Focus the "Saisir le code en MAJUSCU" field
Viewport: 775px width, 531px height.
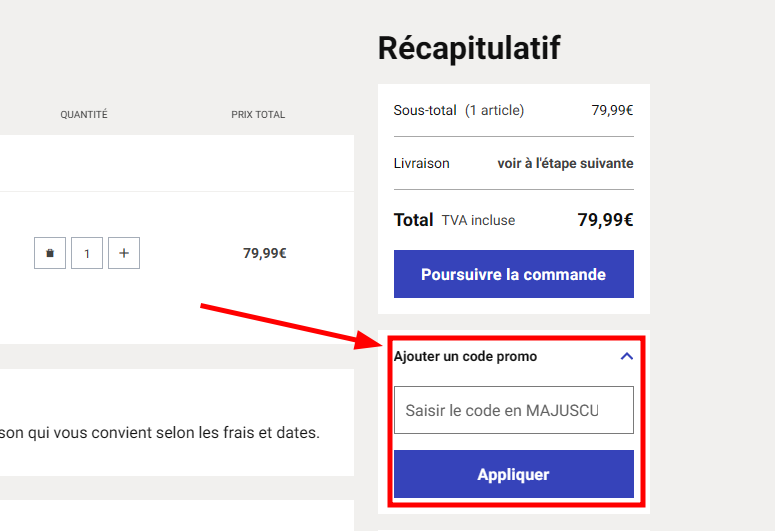[x=513, y=410]
